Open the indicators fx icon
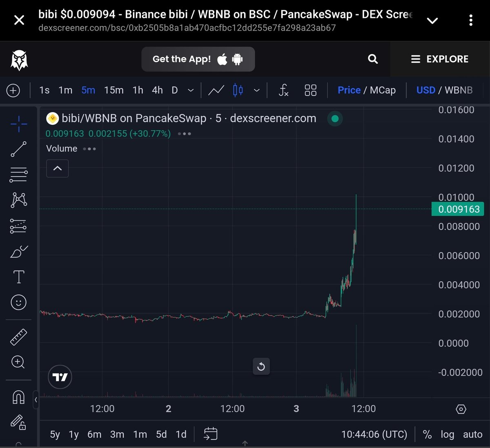This screenshot has height=448, width=490. [283, 90]
